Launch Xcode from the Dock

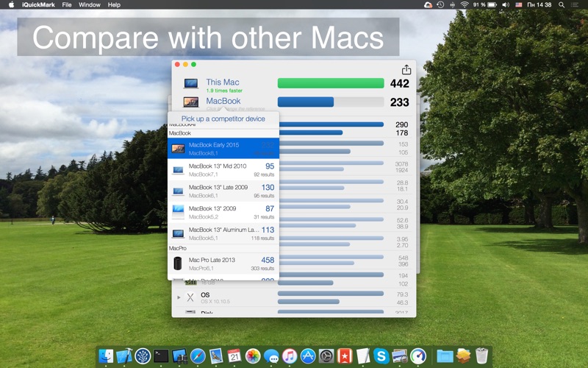coord(124,355)
